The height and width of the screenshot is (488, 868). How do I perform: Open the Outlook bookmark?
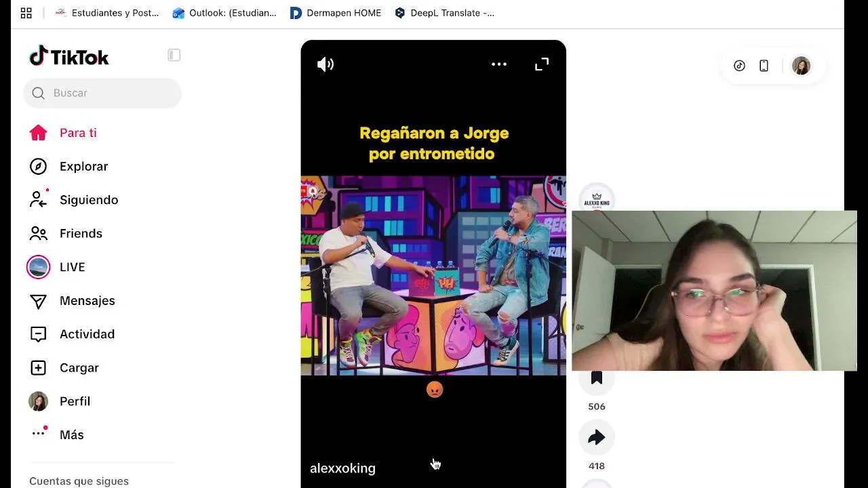[x=224, y=13]
